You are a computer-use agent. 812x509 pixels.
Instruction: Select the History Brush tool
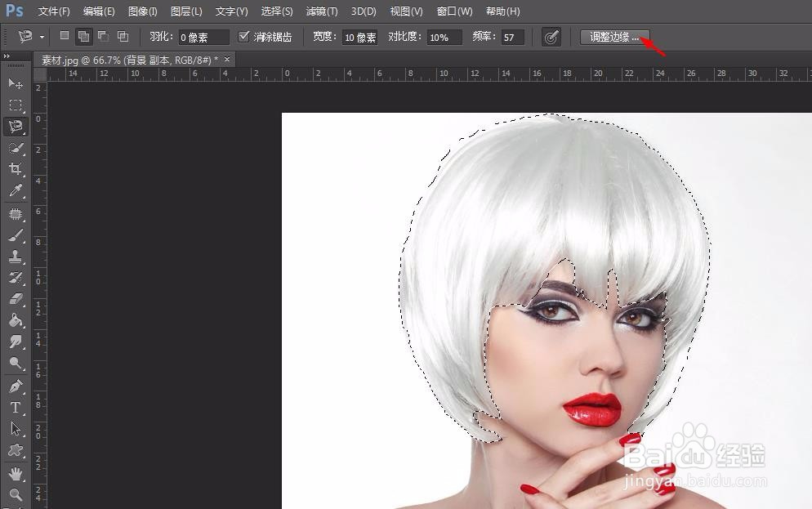[x=16, y=278]
